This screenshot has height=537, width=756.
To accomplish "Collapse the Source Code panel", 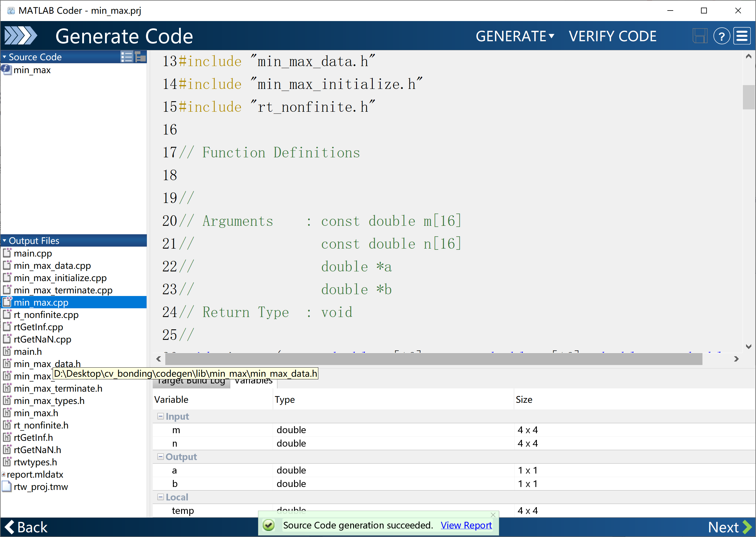I will pos(4,57).
